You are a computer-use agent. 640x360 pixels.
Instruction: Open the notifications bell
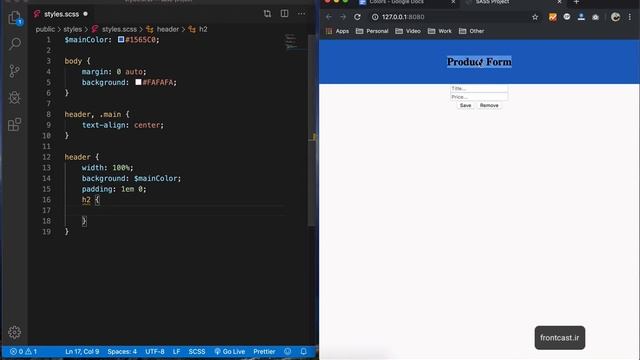[x=304, y=351]
